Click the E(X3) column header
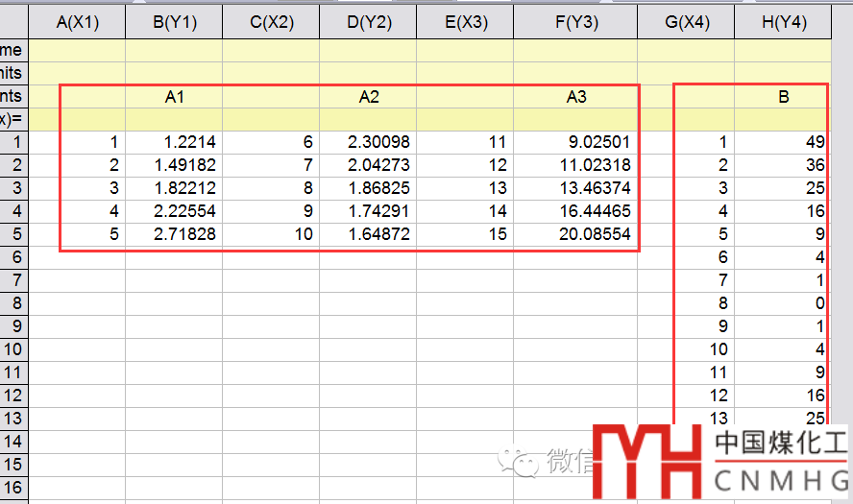Image resolution: width=853 pixels, height=504 pixels. [x=465, y=23]
